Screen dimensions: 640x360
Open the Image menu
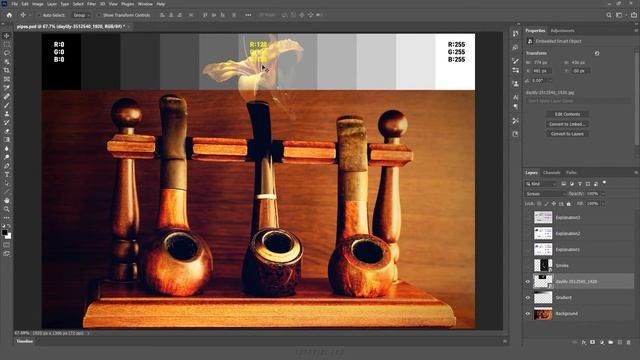coord(38,4)
